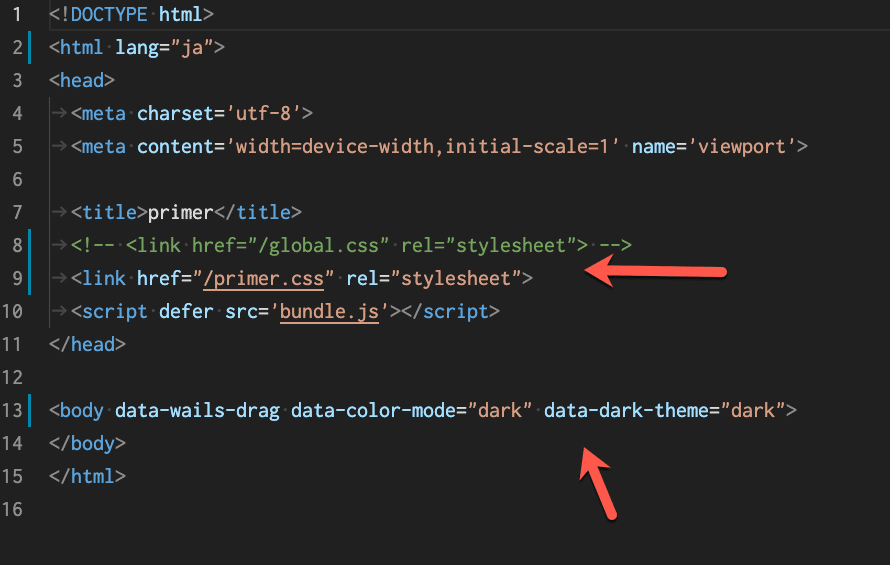Click the data-dark-theme attribute name
The height and width of the screenshot is (565, 890).
coord(627,410)
